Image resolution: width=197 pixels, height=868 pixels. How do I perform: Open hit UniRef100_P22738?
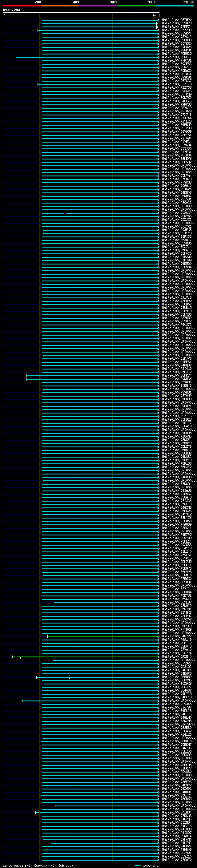point(176,88)
